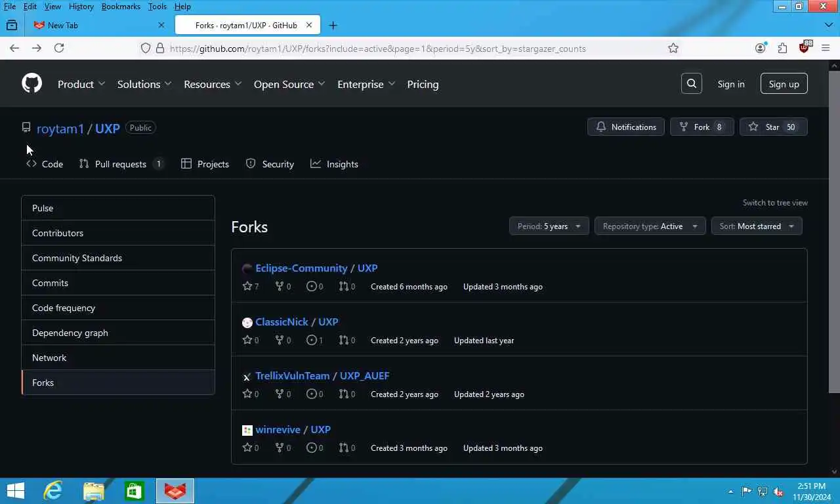Show hidden system tray icons
840x504 pixels.
pyautogui.click(x=730, y=492)
